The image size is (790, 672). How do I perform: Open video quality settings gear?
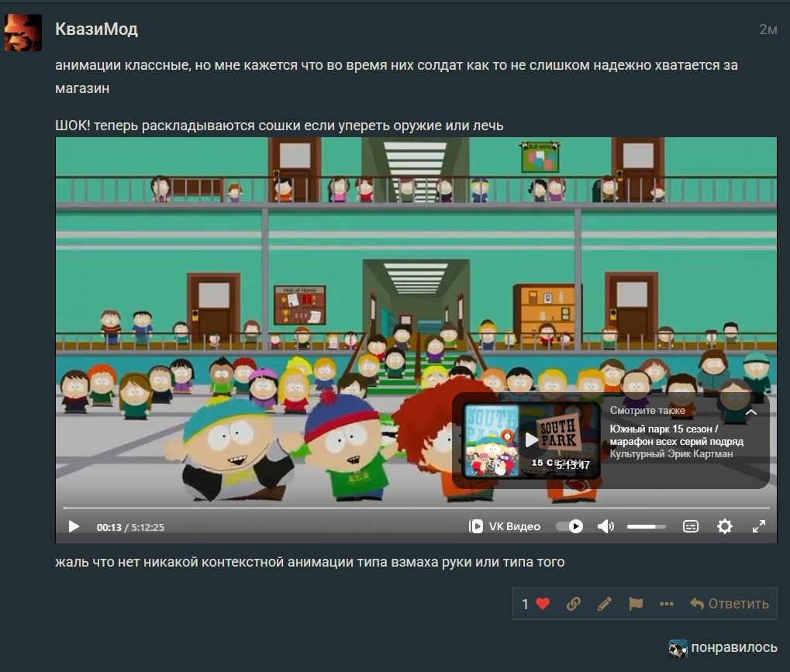[x=725, y=526]
